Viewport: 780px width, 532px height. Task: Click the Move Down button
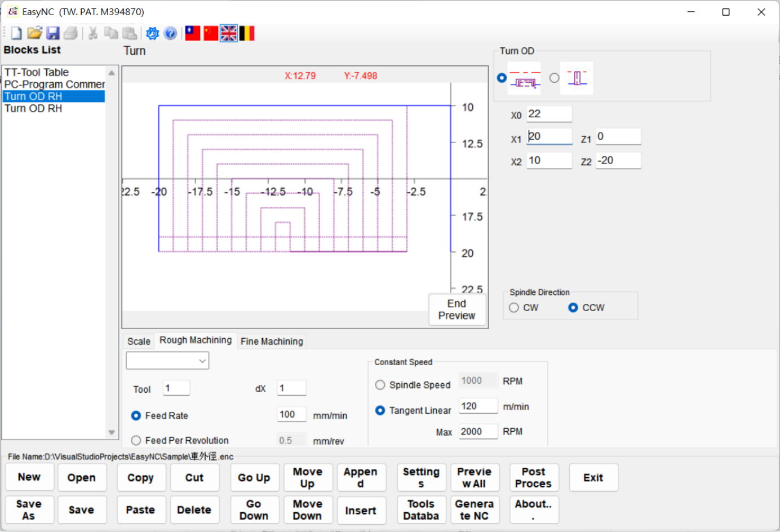tap(308, 510)
